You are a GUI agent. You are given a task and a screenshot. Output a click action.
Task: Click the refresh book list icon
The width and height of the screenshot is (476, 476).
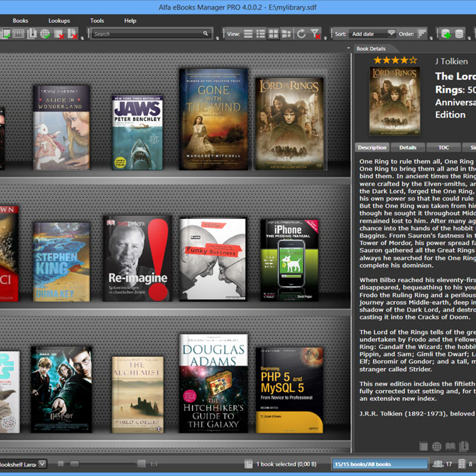tap(301, 34)
